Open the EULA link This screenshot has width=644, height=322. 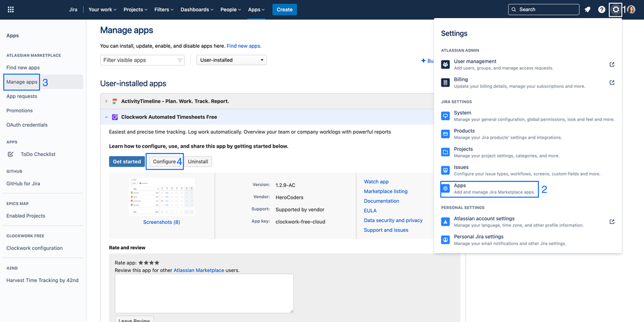[x=370, y=210]
